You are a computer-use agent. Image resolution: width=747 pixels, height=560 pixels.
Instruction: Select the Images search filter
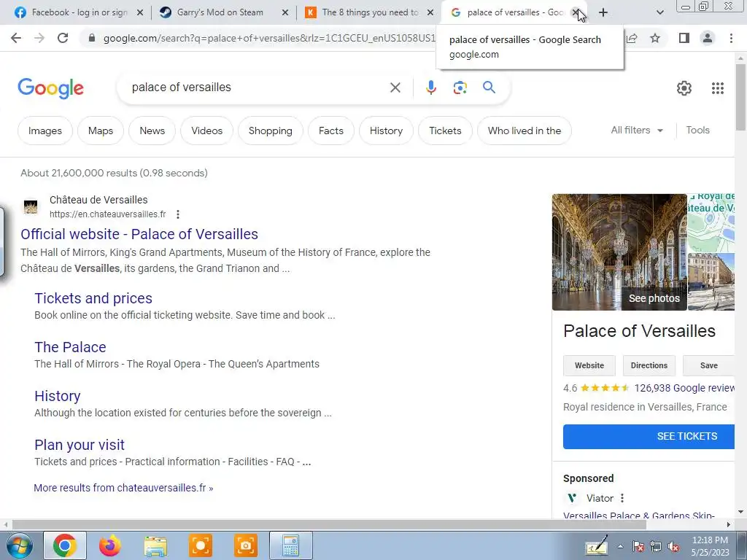coord(45,131)
